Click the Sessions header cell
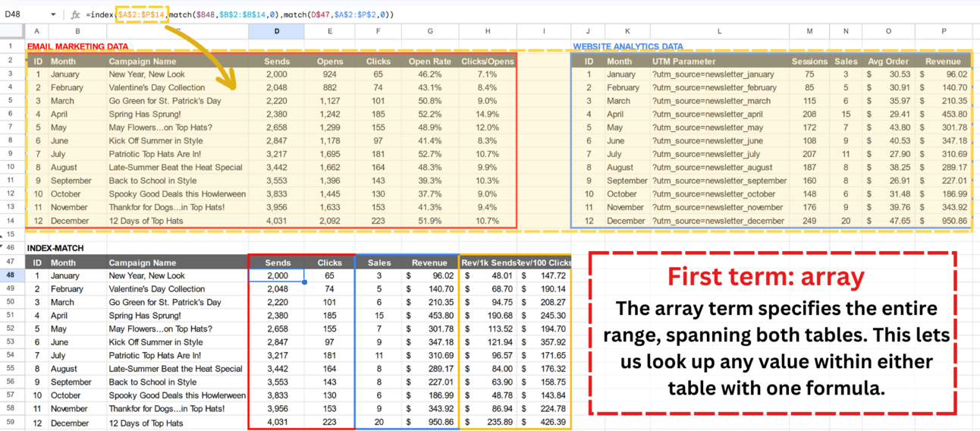Screen dimensions: 980x431 (809, 61)
